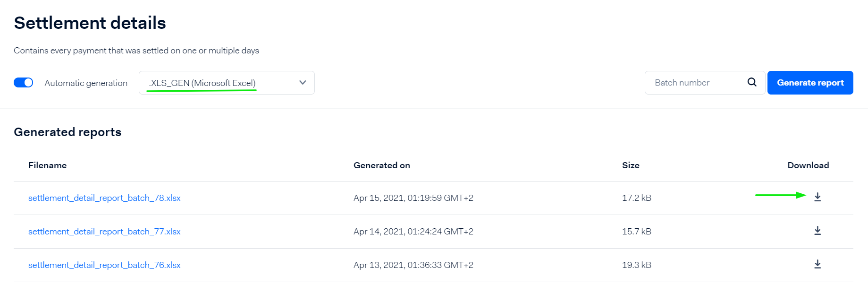
Task: Open settlement_detail_report_batch_78.xlsx link
Action: click(104, 198)
